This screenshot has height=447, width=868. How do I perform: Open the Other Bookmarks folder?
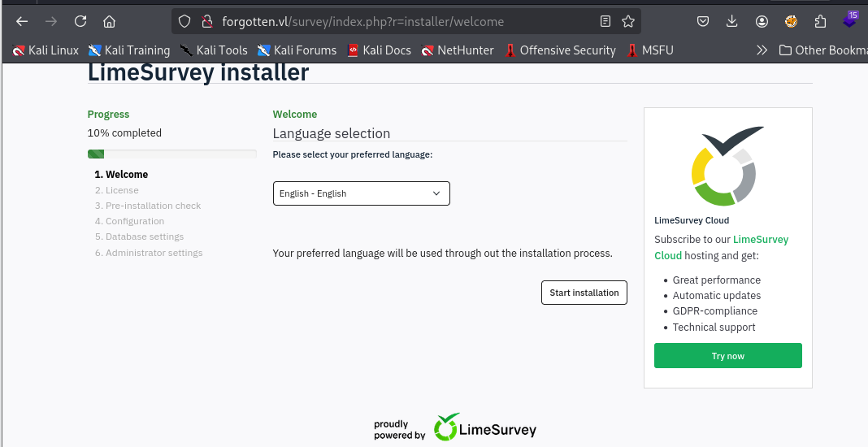coord(822,50)
